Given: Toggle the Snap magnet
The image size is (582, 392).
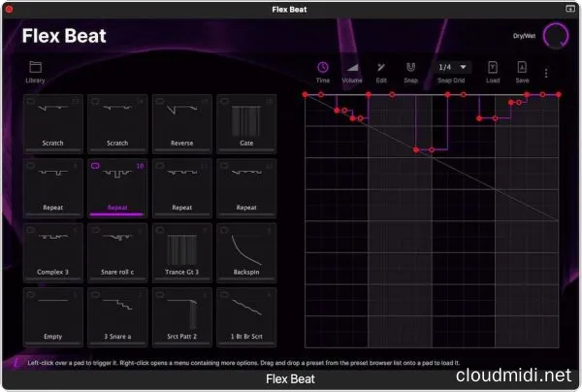Looking at the screenshot, I should (x=410, y=72).
